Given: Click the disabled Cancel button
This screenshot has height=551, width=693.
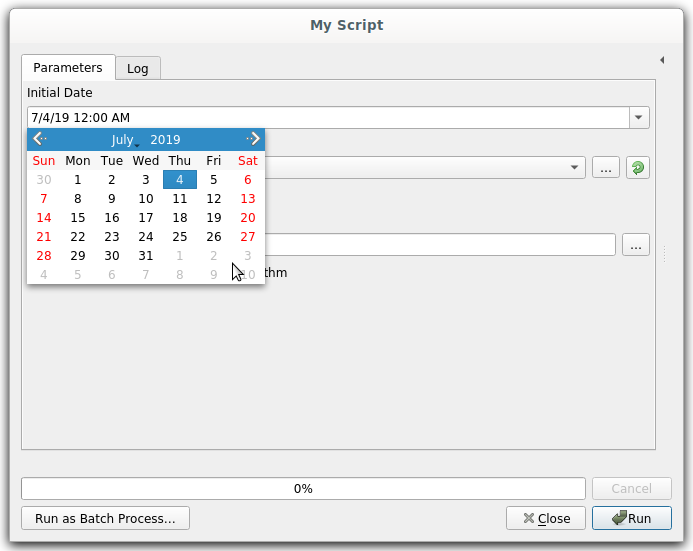Looking at the screenshot, I should point(632,488).
